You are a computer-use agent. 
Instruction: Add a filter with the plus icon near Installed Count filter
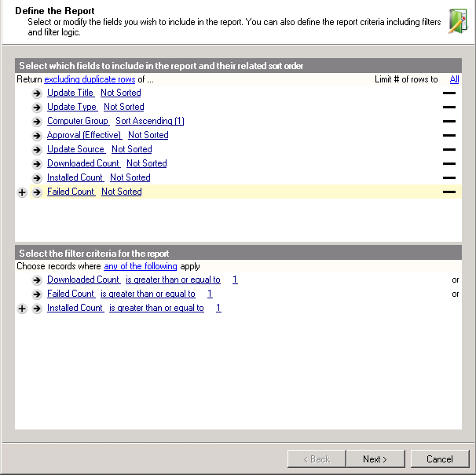point(22,309)
